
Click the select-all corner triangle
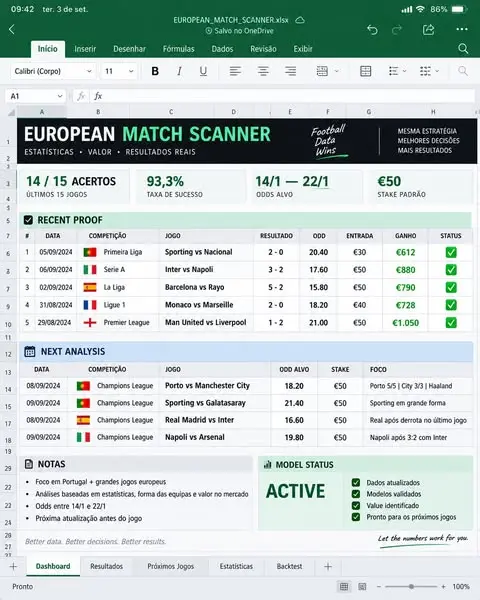(11, 112)
